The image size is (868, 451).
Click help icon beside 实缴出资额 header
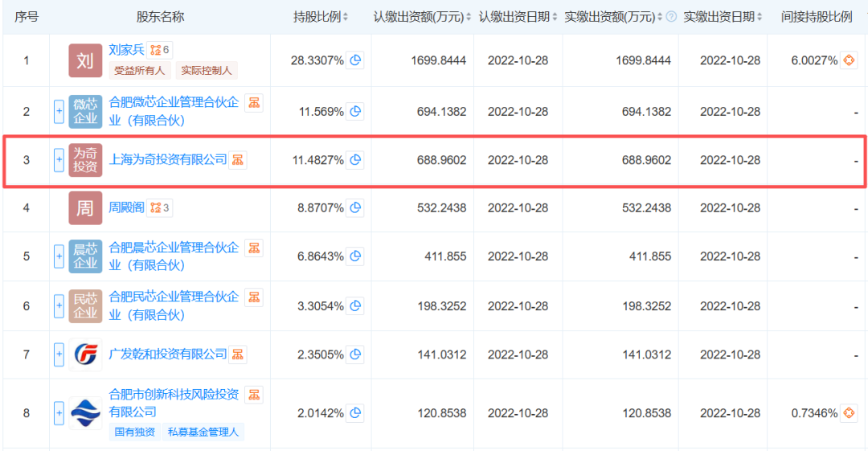671,17
